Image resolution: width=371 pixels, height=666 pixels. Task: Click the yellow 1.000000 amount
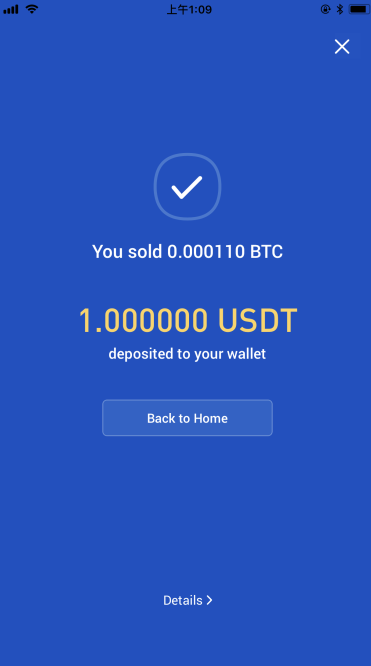(143, 320)
